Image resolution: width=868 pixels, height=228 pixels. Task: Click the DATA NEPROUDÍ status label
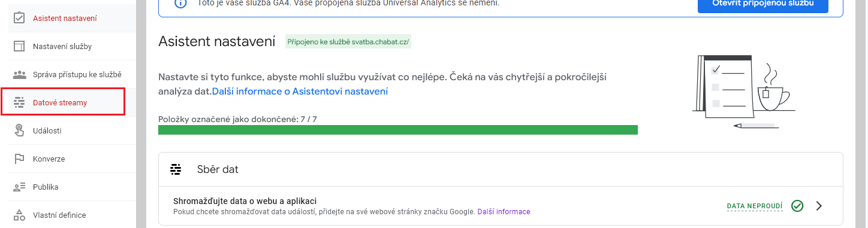coord(755,206)
